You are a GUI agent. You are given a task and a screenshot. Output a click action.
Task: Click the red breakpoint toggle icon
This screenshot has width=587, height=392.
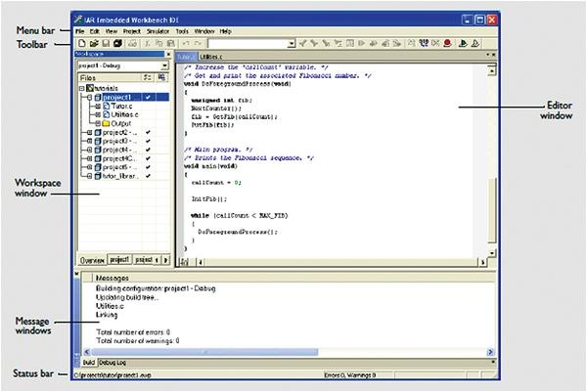(x=446, y=44)
